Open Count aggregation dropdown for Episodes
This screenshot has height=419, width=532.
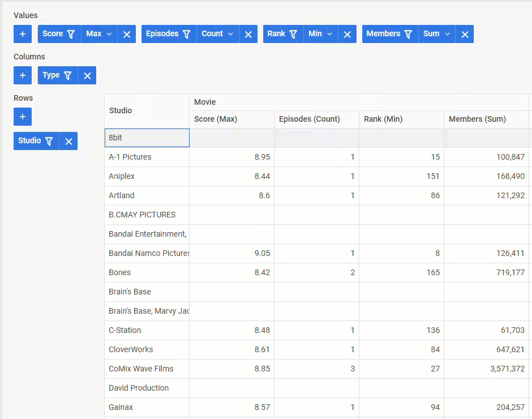[x=217, y=34]
